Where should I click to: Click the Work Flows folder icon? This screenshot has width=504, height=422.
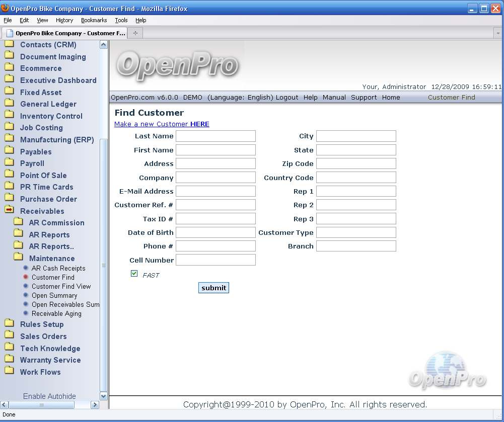click(9, 371)
